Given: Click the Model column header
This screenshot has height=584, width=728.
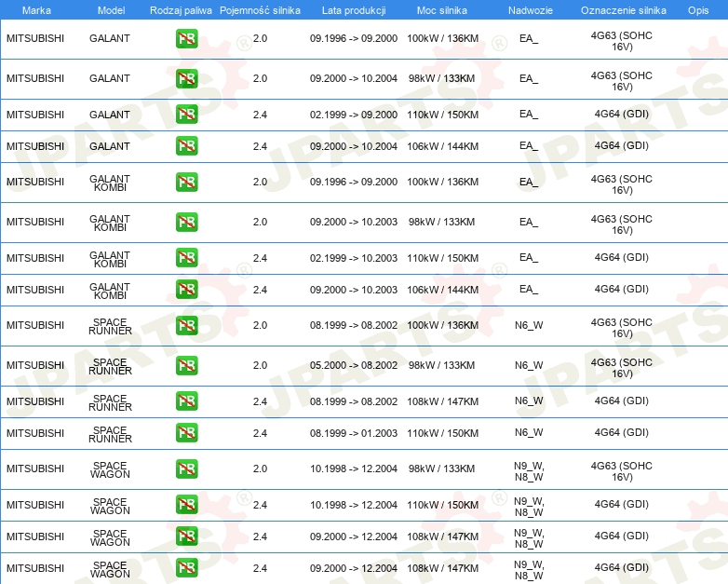Looking at the screenshot, I should pos(111,10).
